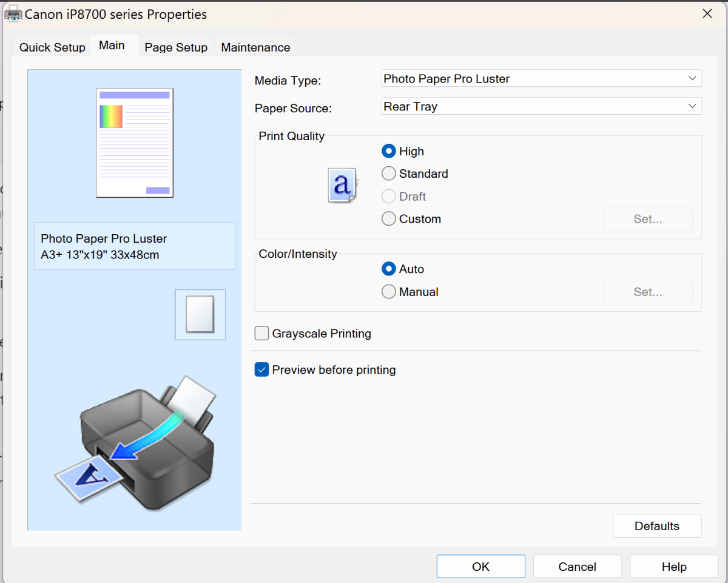Expand the Paper Source dropdown

541,107
